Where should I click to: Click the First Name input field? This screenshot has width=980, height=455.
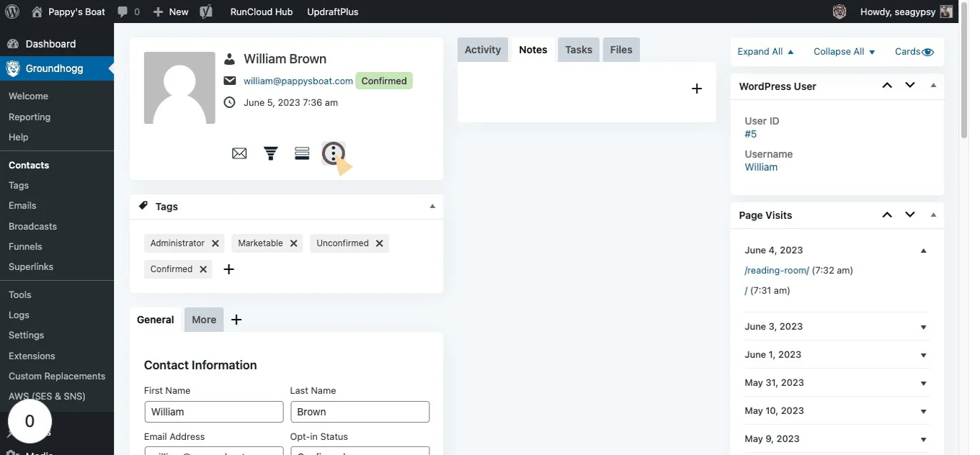click(x=214, y=412)
